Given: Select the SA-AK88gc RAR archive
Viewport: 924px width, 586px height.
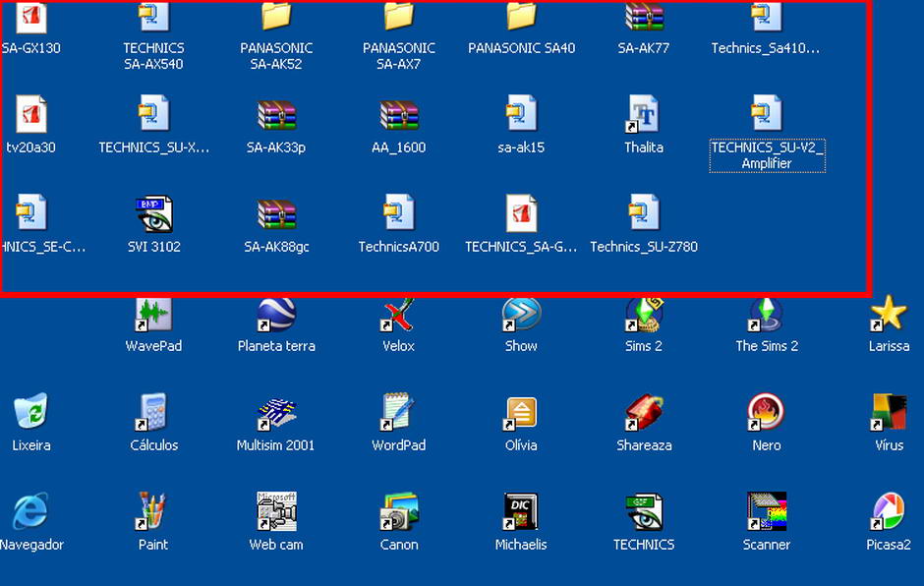Looking at the screenshot, I should pos(276,213).
